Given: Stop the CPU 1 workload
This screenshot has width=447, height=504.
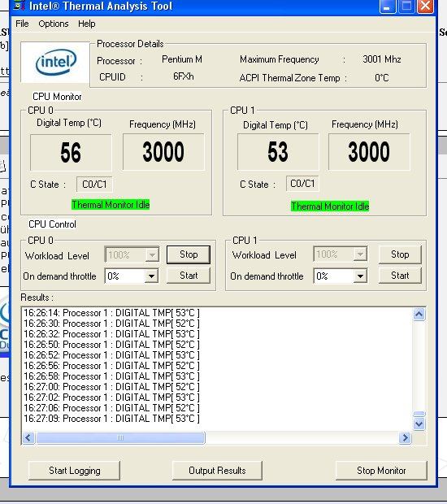Looking at the screenshot, I should pos(400,254).
